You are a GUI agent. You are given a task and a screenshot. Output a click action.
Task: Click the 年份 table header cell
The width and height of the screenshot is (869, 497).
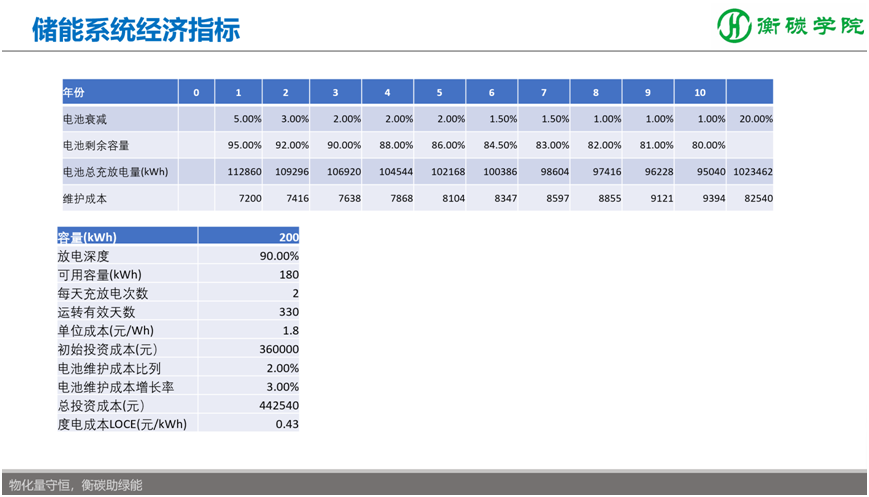point(74,92)
